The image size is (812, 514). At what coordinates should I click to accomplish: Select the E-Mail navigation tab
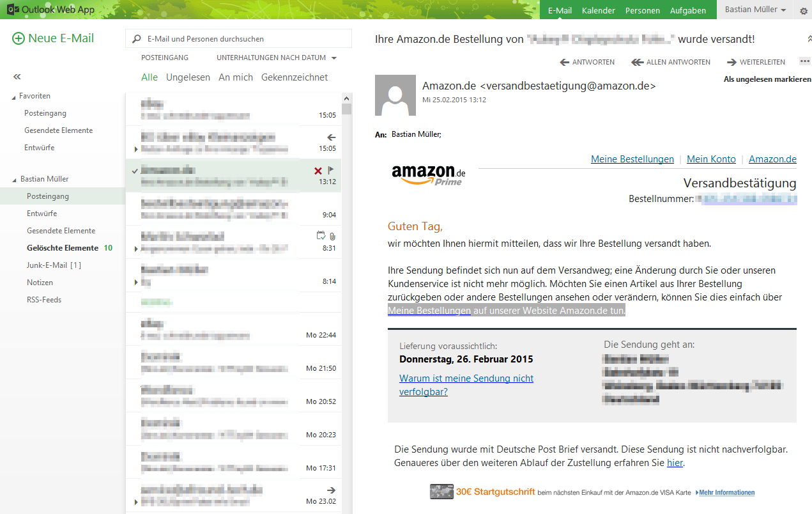click(560, 10)
